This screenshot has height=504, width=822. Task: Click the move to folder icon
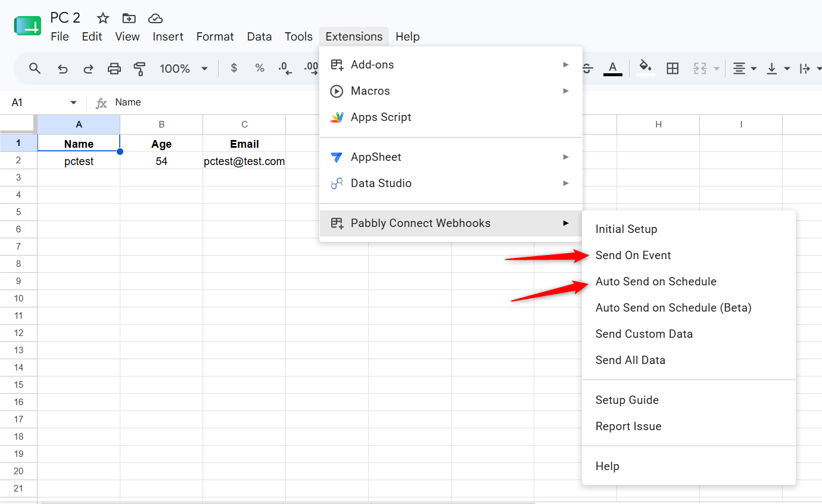pos(129,18)
